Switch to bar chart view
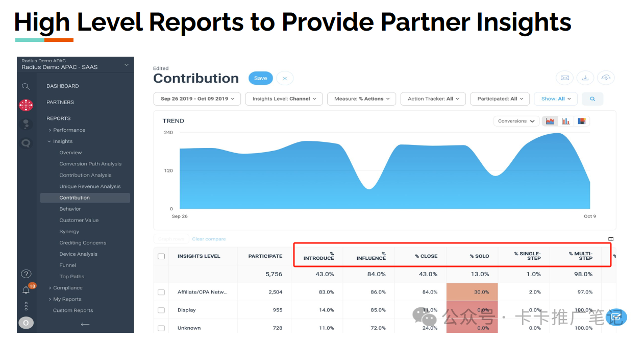Viewport: 644px width, 343px height. pos(565,121)
